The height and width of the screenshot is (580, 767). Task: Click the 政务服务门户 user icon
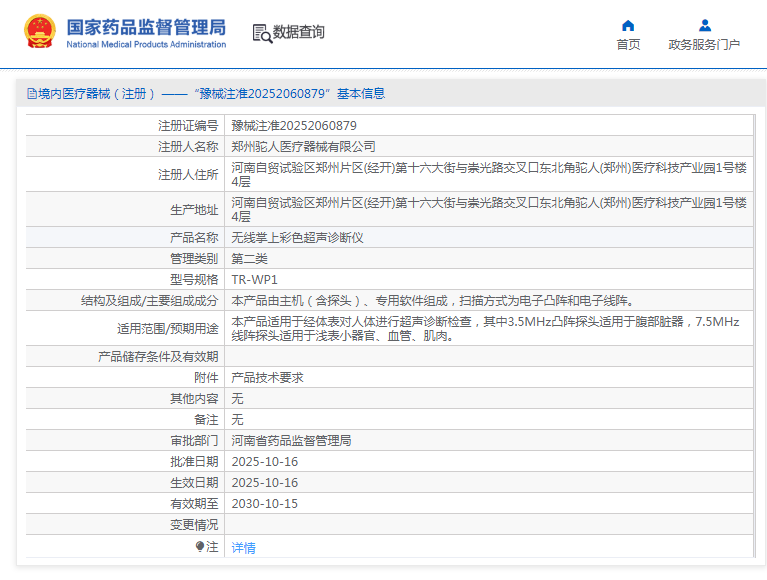click(x=704, y=26)
